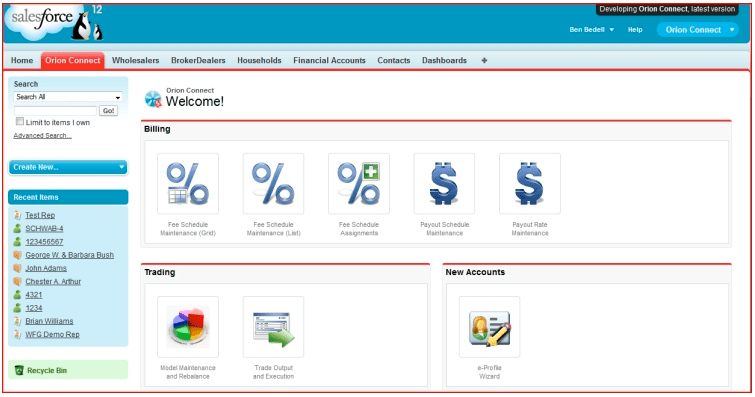The width and height of the screenshot is (755, 397).
Task: Open Trade Output and Execution icon
Action: click(x=273, y=327)
